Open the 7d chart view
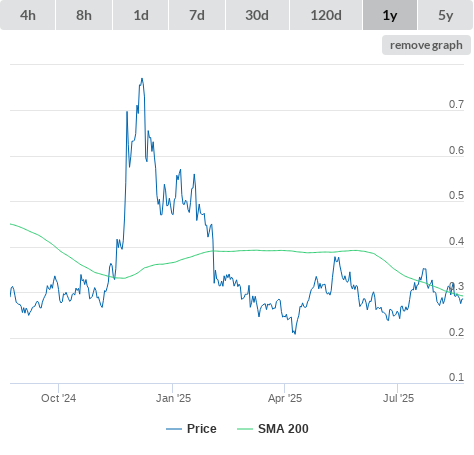Viewport: 474px width, 455px height. [x=197, y=15]
